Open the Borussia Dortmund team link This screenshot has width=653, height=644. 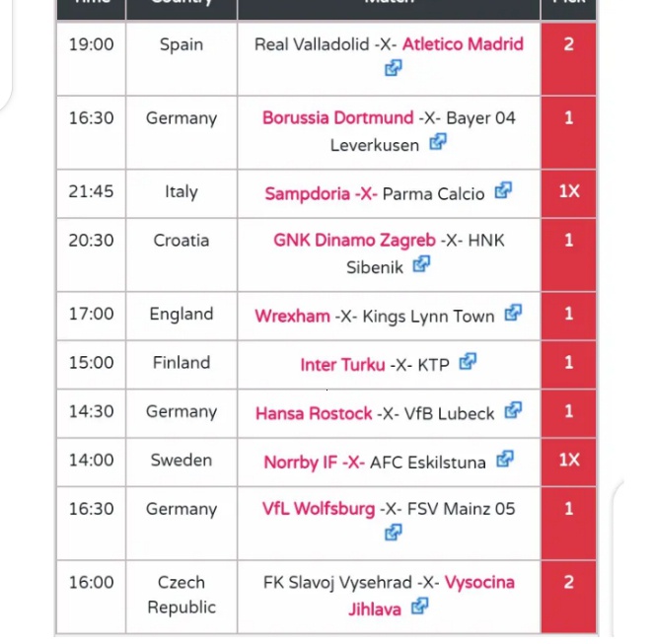(337, 118)
